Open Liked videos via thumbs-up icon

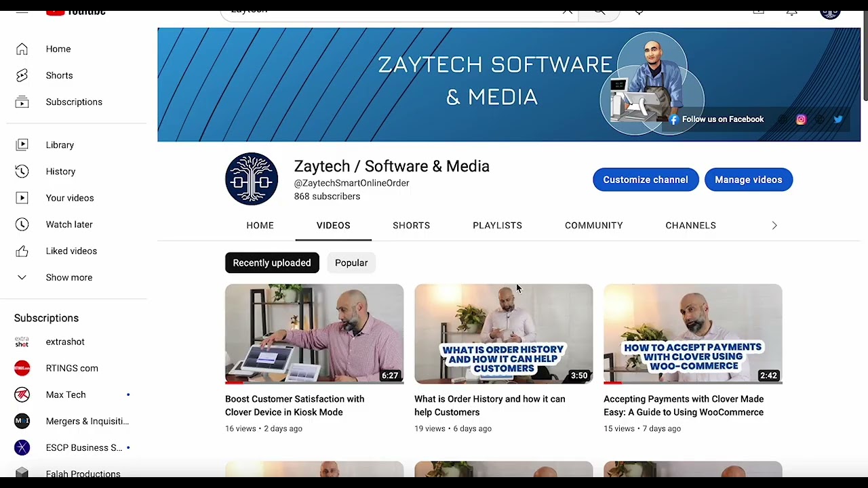[x=22, y=251]
